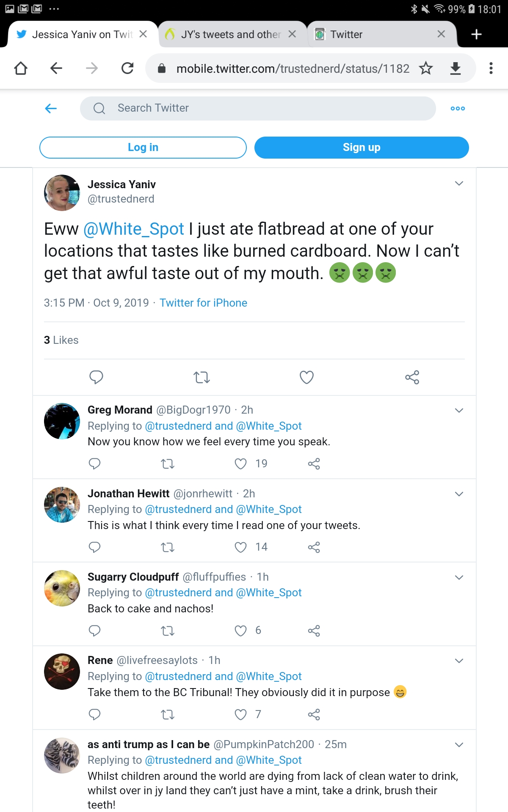The height and width of the screenshot is (812, 508).
Task: Click the Log in button
Action: pos(143,147)
